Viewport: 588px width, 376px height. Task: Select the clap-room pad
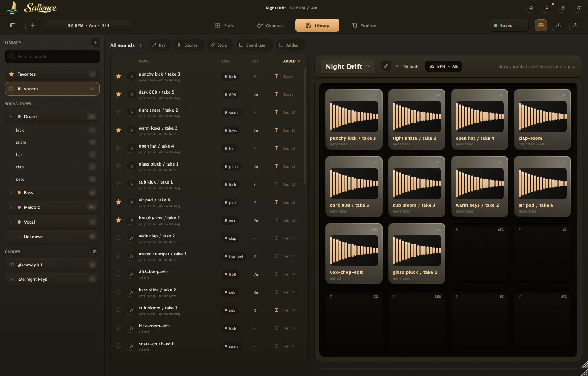(543, 119)
